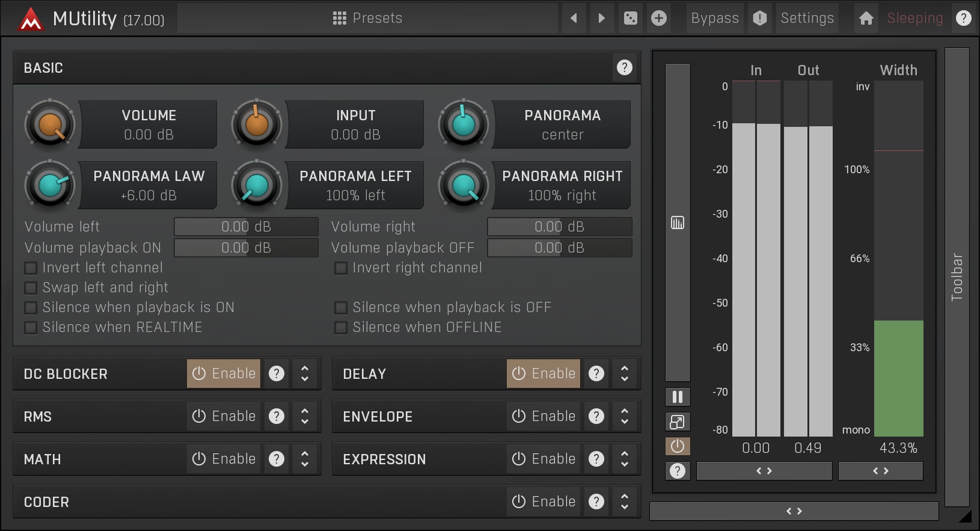
Task: Click the random preset dice icon
Action: [x=630, y=18]
